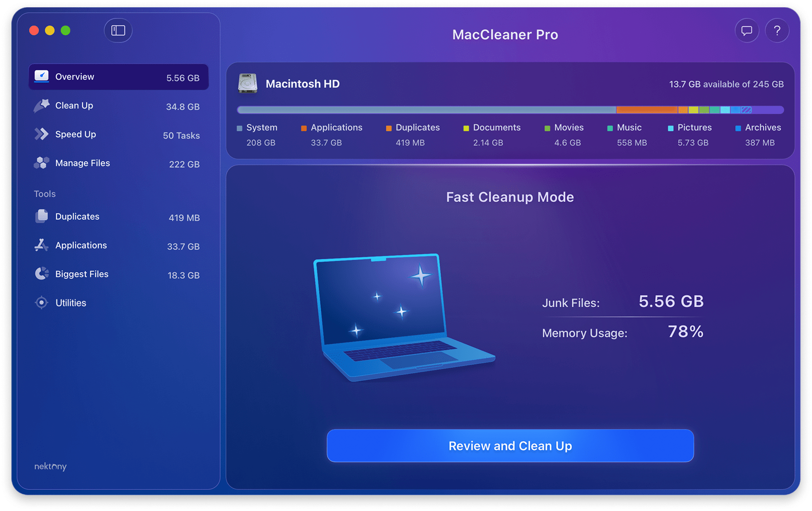Click the System legend color swatch
This screenshot has width=812, height=511.
tap(239, 128)
